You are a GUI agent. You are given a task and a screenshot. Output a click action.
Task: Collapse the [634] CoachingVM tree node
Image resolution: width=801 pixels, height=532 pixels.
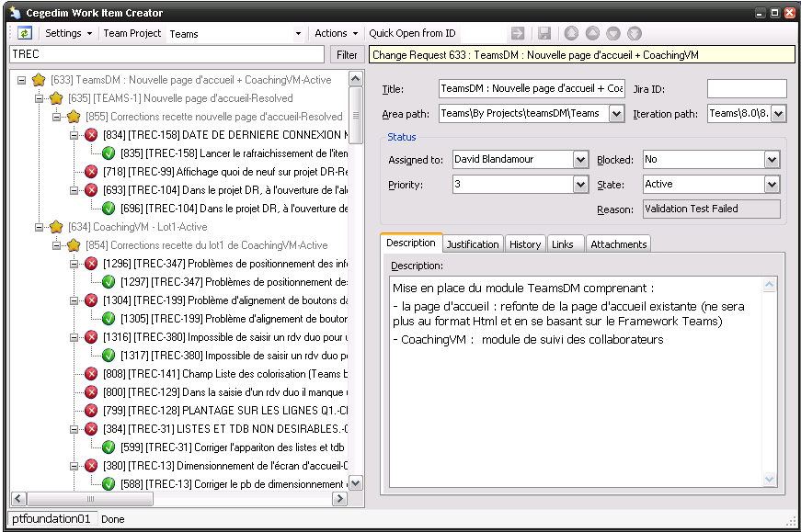pyautogui.click(x=39, y=227)
